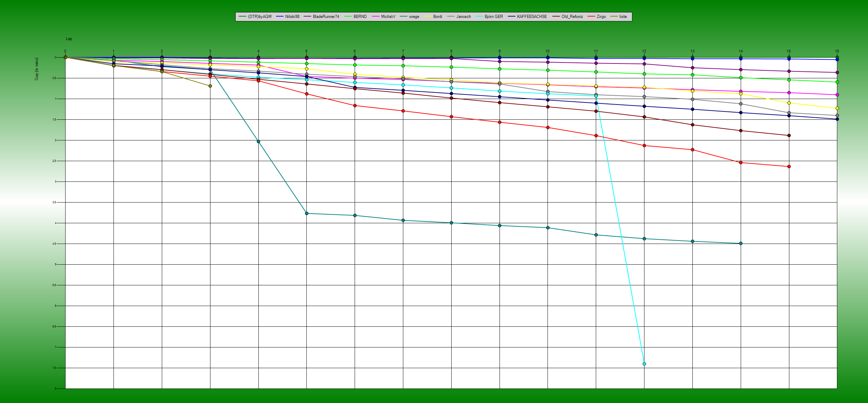Select the Bordi legend entry
Image resolution: width=868 pixels, height=403 pixels.
pos(433,17)
